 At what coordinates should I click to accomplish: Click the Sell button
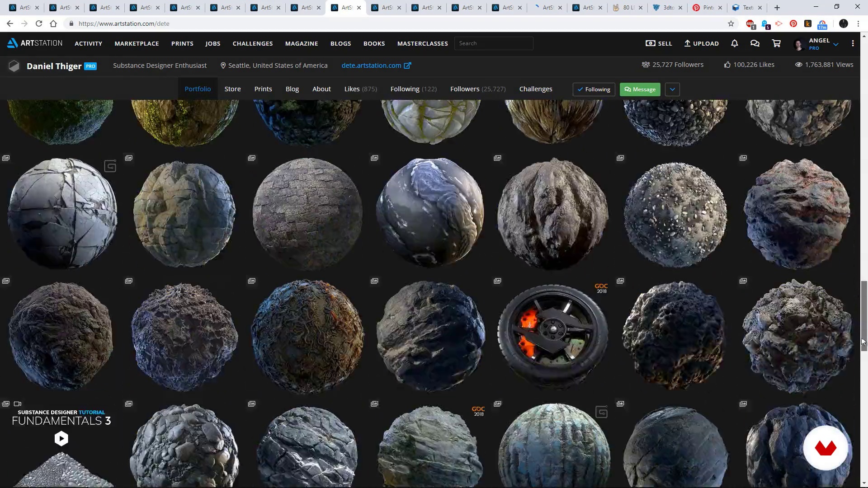click(x=659, y=43)
